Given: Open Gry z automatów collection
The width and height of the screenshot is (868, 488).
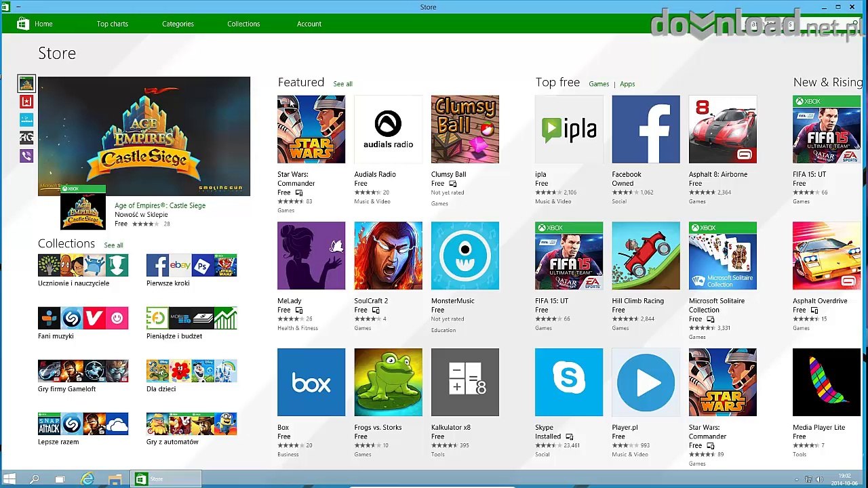Looking at the screenshot, I should coord(191,424).
